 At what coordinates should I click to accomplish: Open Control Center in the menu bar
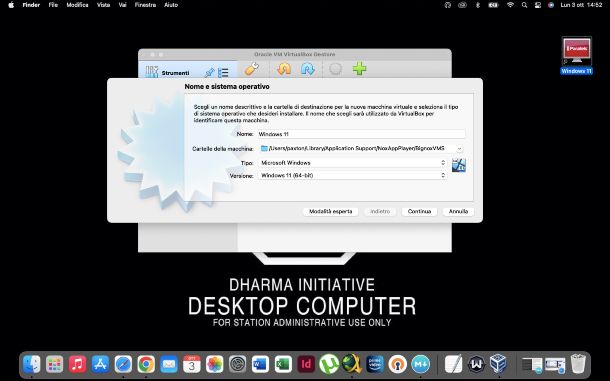(x=538, y=5)
